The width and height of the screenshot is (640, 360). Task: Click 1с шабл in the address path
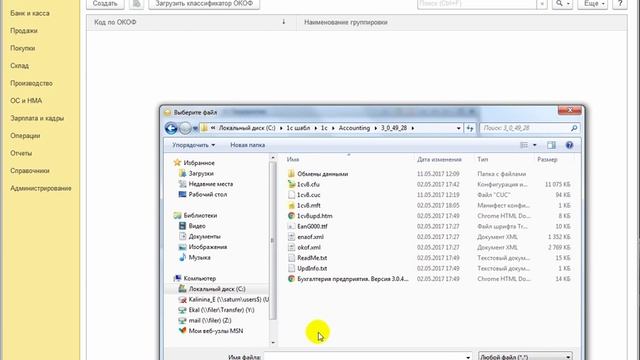tap(298, 128)
